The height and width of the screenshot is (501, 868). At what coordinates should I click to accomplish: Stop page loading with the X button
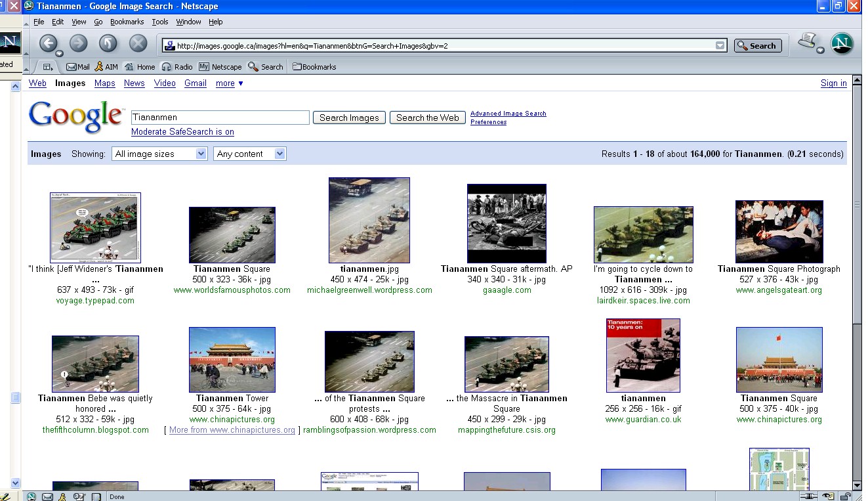tap(138, 43)
